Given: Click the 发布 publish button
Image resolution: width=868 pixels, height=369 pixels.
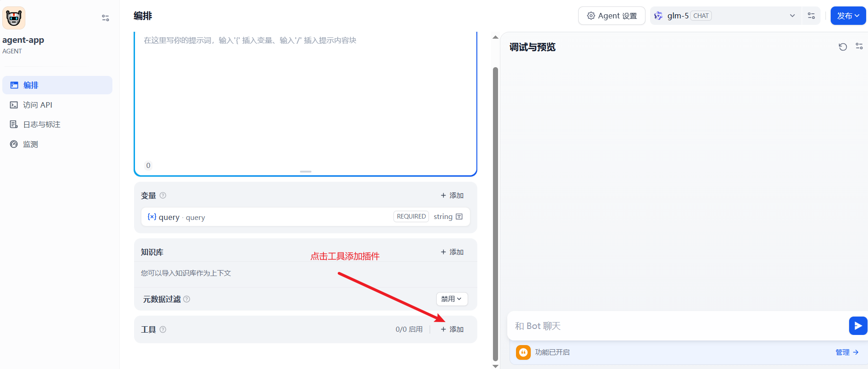Looking at the screenshot, I should 848,16.
